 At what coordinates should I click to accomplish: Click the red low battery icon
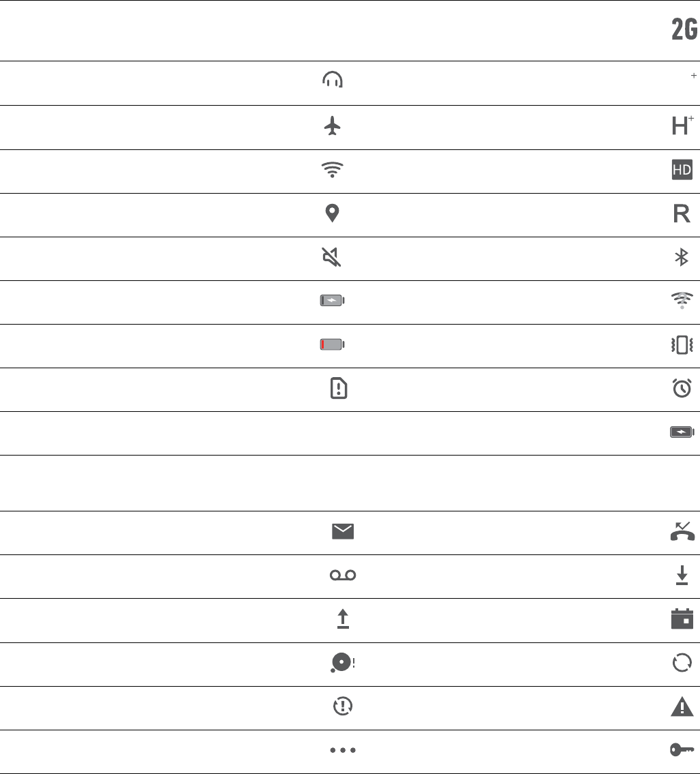[333, 345]
